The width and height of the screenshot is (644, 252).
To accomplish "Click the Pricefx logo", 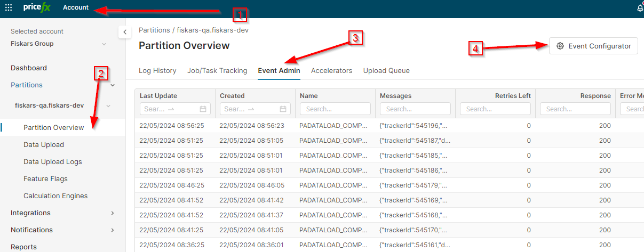I will tap(36, 7).
